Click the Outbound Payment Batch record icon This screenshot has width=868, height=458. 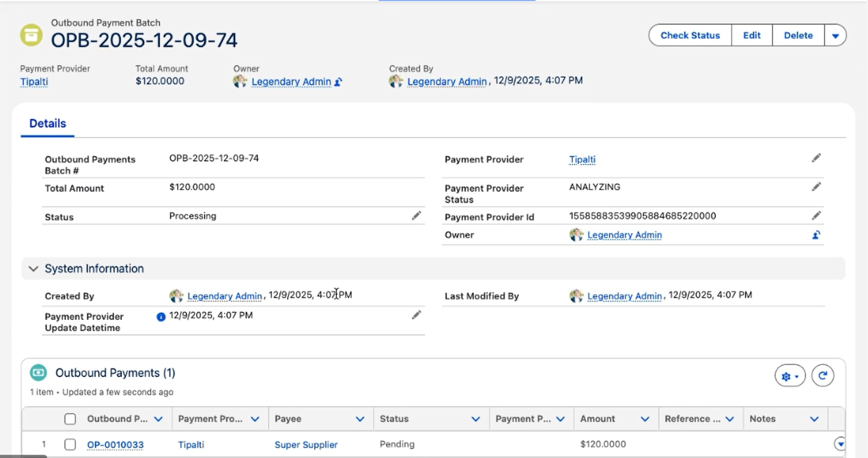tap(31, 36)
